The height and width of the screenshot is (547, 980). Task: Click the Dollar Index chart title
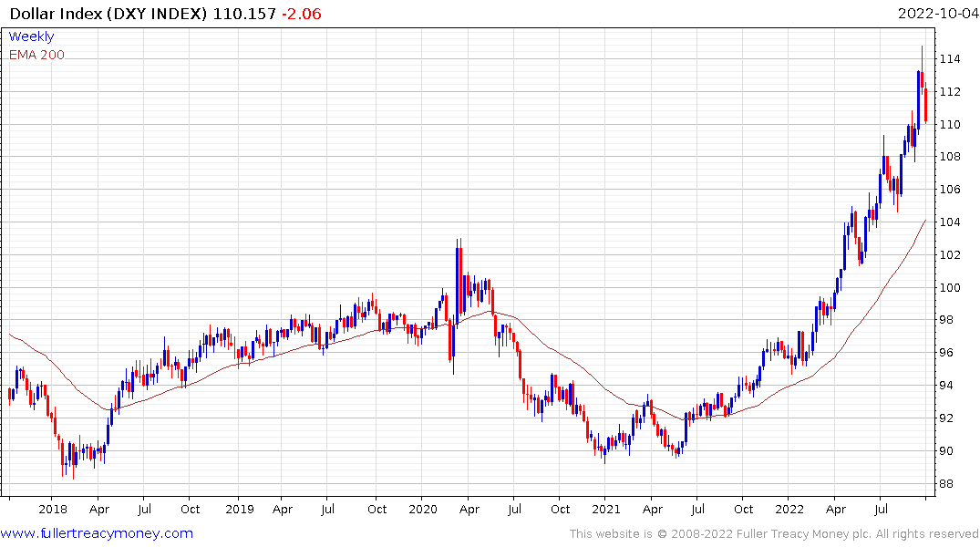click(108, 14)
